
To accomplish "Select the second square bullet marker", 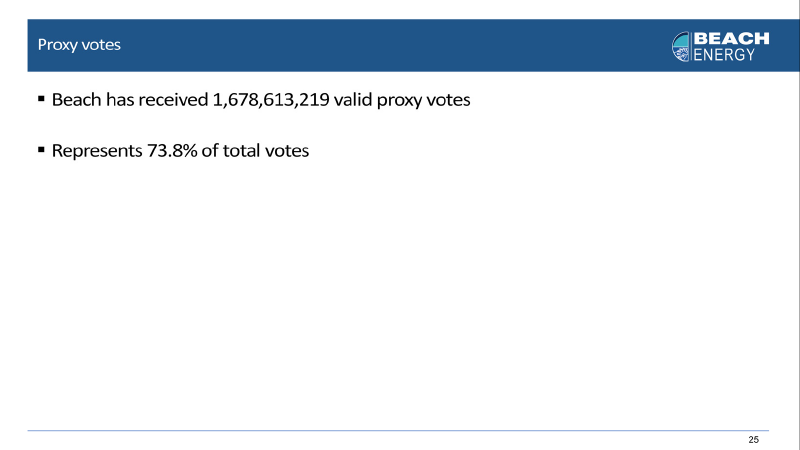I will pos(41,149).
